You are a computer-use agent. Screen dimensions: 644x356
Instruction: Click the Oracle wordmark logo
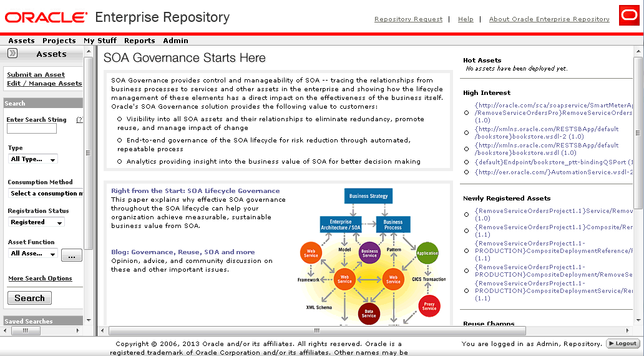(x=46, y=17)
